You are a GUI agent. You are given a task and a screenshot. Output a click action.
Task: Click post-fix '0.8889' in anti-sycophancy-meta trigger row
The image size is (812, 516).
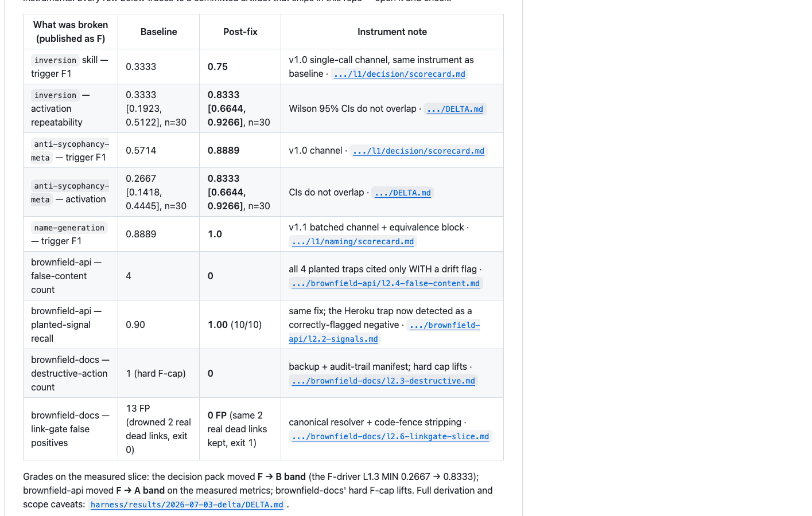coord(223,150)
